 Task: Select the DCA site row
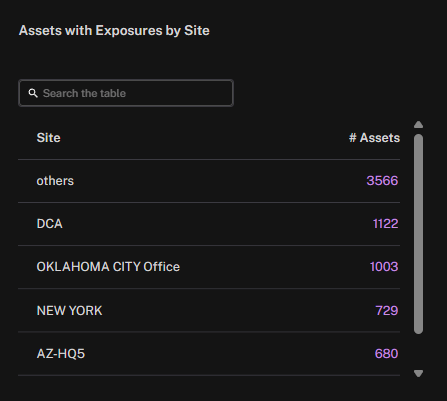[209, 224]
